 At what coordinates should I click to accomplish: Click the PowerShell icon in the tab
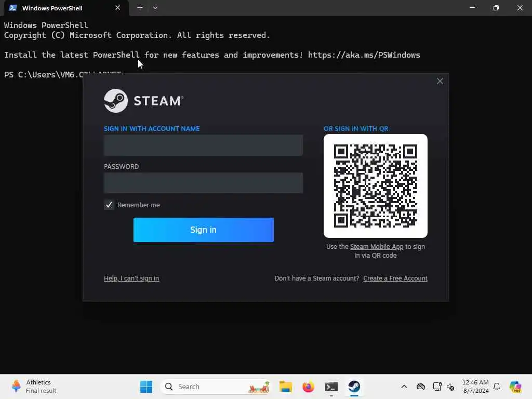point(13,8)
